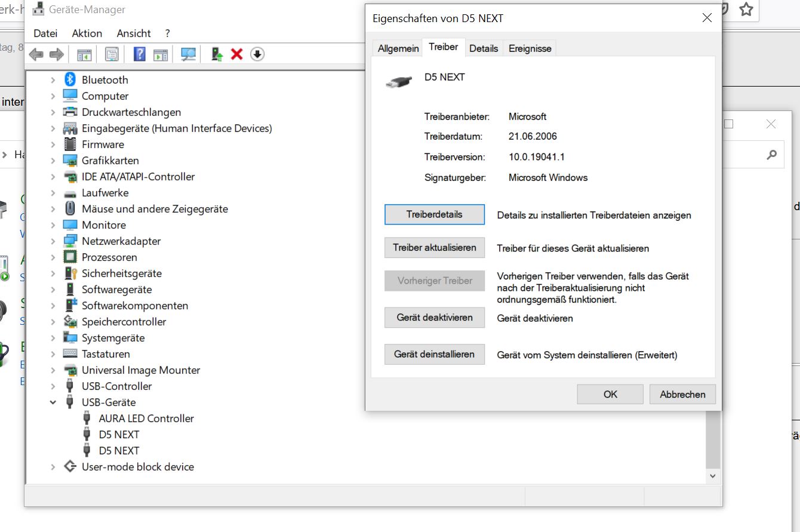Select the Tastaturen category label
The image size is (800, 532).
106,353
